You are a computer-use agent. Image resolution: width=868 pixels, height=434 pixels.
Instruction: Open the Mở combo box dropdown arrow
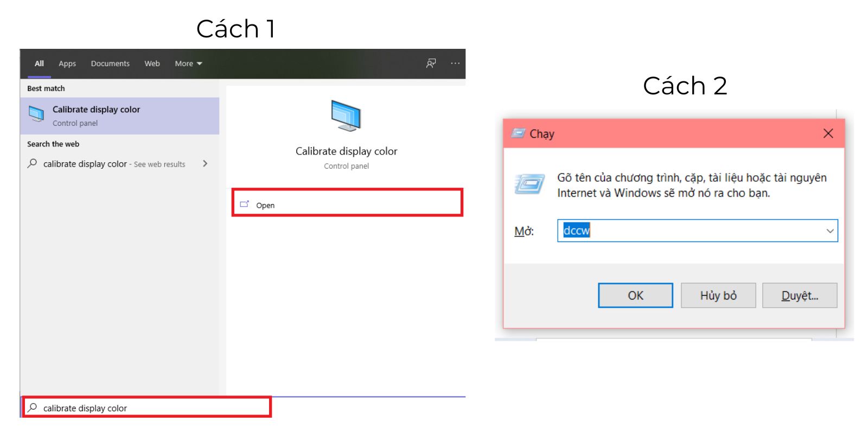pyautogui.click(x=830, y=231)
